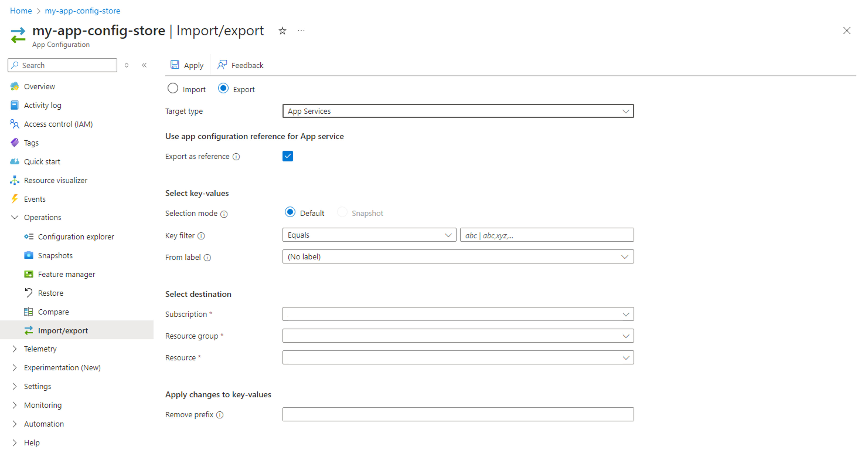Click the Resource group dropdown
The image size is (868, 463).
tap(457, 335)
